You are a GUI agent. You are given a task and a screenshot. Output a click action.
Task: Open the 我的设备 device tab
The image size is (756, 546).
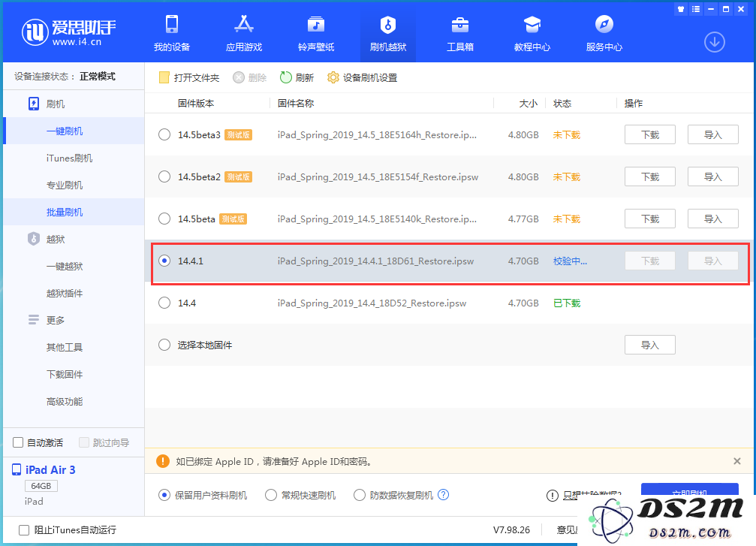[x=172, y=33]
